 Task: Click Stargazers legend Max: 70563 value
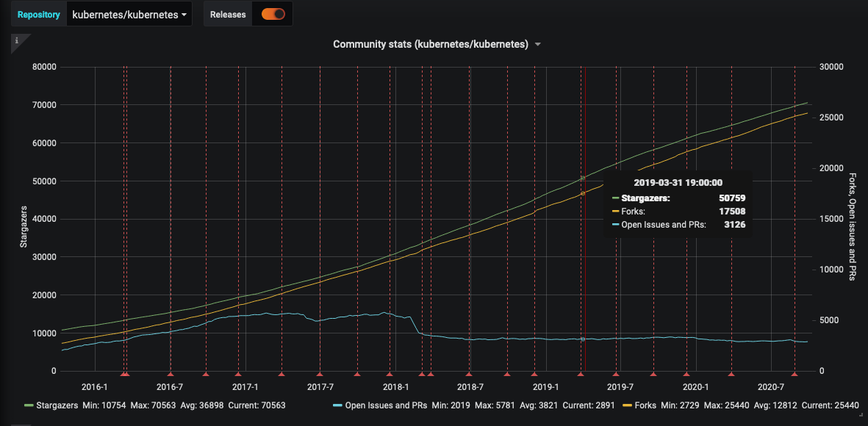coord(152,405)
